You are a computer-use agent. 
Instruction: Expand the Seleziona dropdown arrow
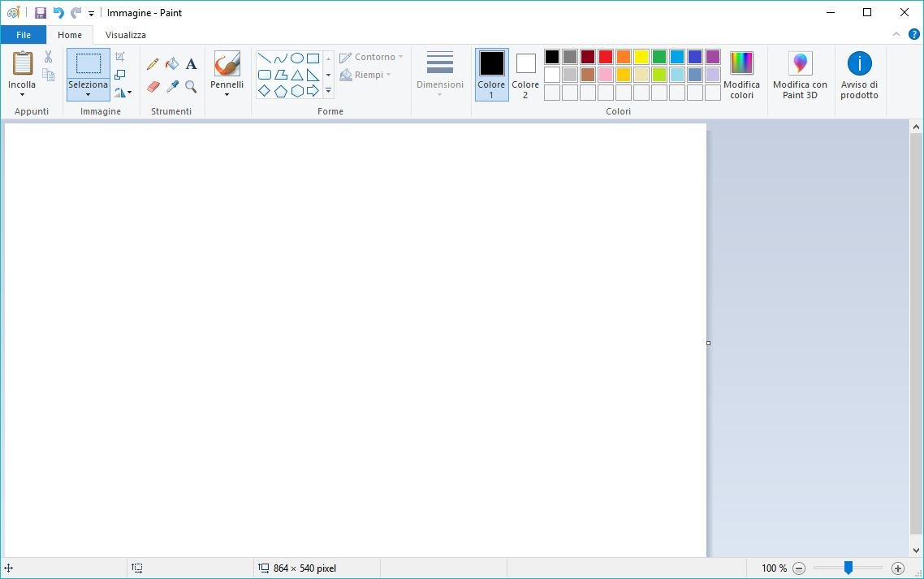coord(88,95)
